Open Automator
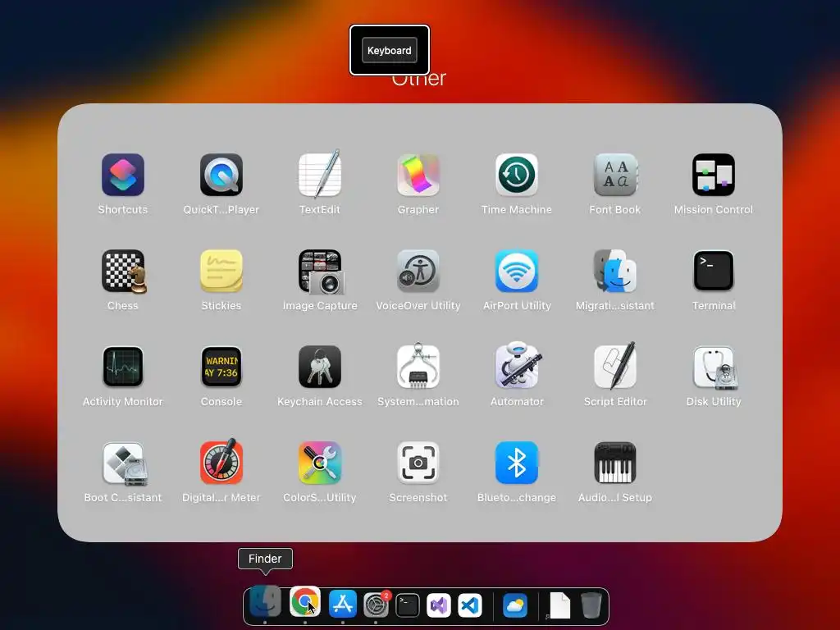The width and height of the screenshot is (840, 630). pyautogui.click(x=517, y=366)
